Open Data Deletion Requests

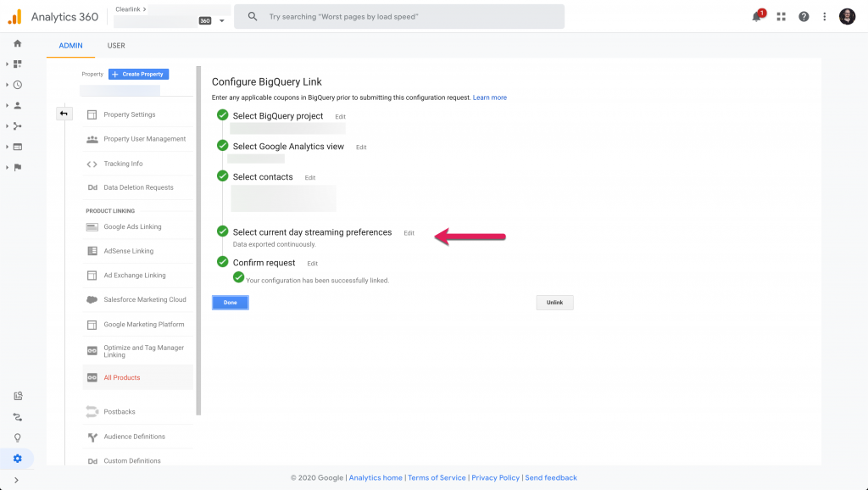[138, 187]
